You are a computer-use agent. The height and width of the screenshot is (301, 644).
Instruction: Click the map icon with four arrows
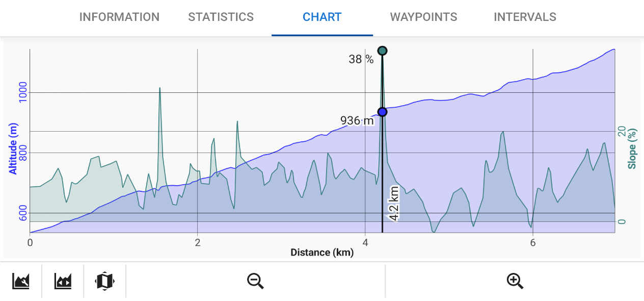pos(104,281)
